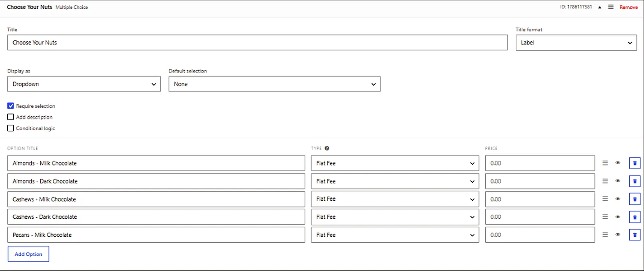This screenshot has width=644, height=271.
Task: Click the Add Option button
Action: pyautogui.click(x=28, y=254)
